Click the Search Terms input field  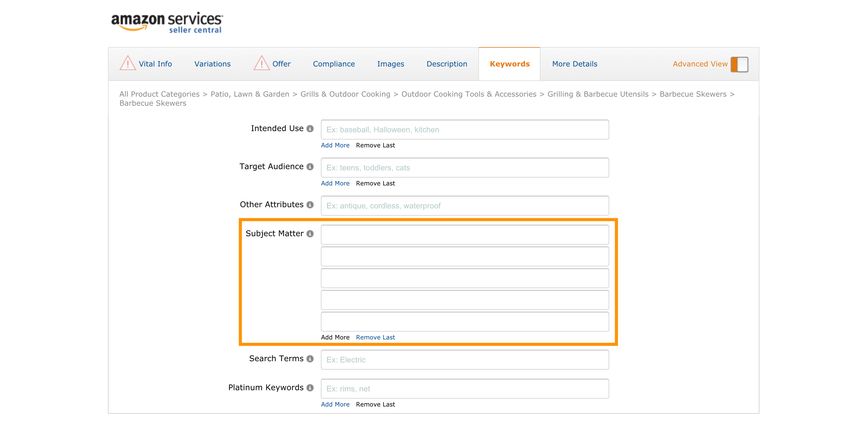tap(465, 360)
